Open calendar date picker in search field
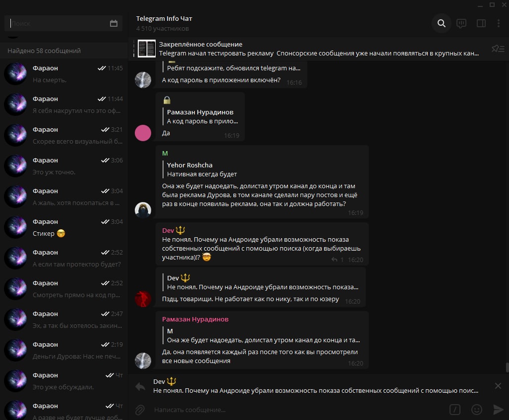Screen dimensions: 509x420 pos(113,23)
